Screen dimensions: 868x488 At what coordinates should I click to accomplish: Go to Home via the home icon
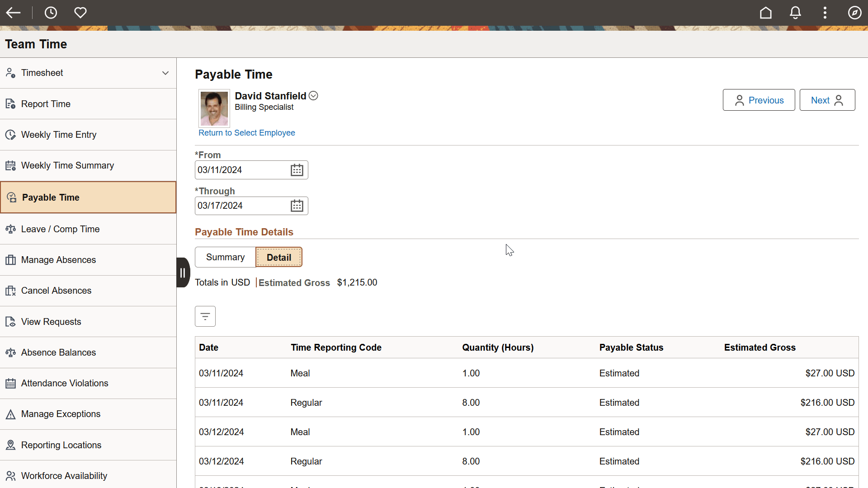tap(766, 13)
